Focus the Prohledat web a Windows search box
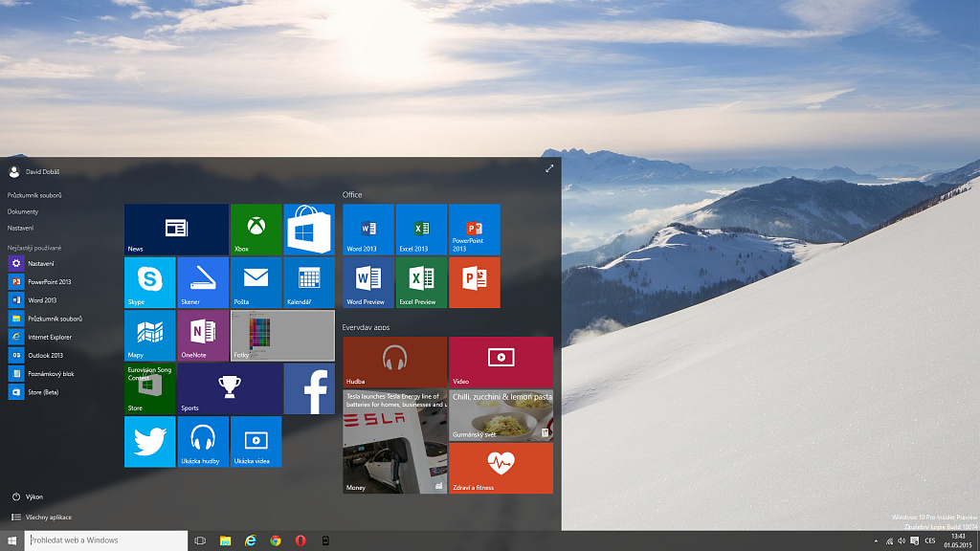The image size is (980, 551). 105,540
